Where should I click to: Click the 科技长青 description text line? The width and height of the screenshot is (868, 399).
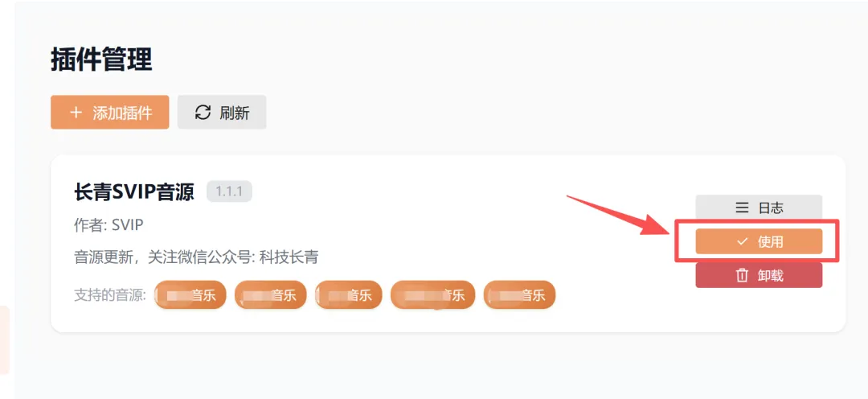coord(196,257)
